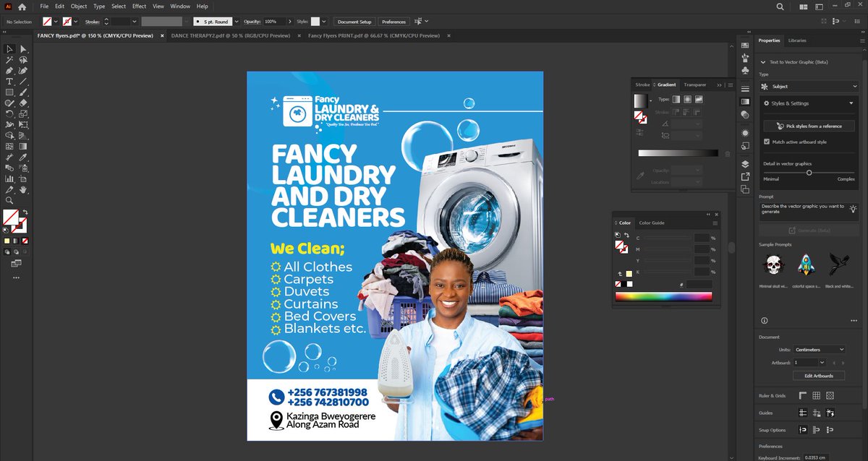This screenshot has height=461, width=868.
Task: Toggle the grid display icon
Action: pyautogui.click(x=817, y=396)
